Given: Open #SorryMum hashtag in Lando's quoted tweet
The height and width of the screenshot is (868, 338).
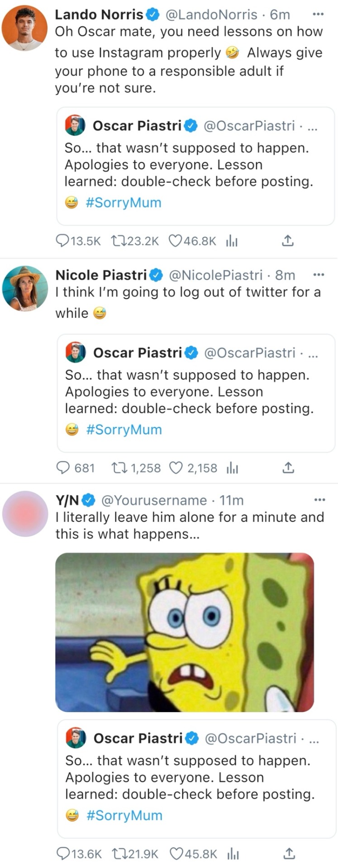Looking at the screenshot, I should click(123, 203).
